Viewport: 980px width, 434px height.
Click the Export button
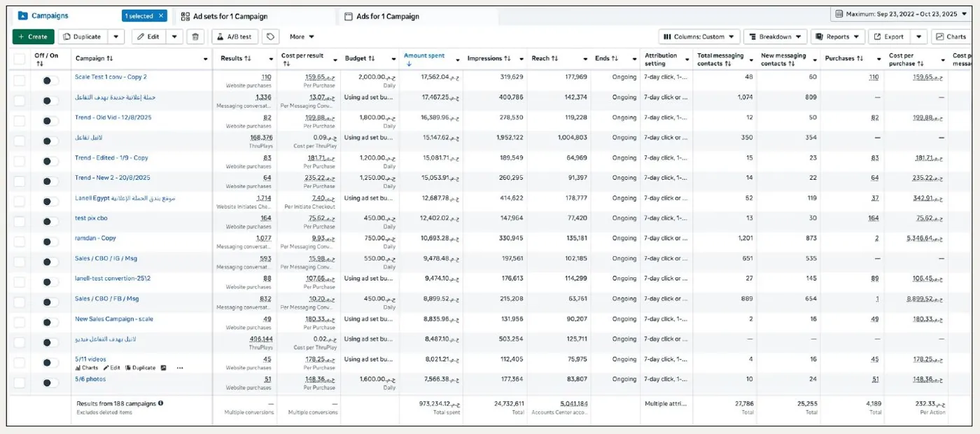(x=889, y=37)
